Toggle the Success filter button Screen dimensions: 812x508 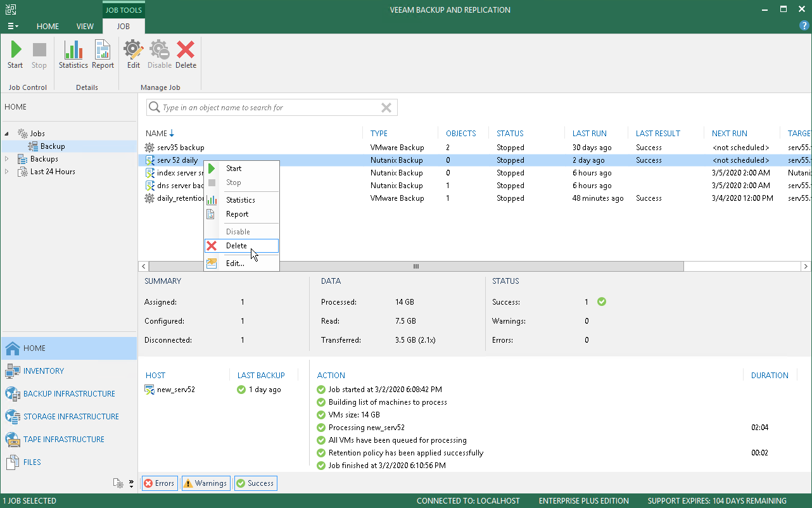click(255, 483)
